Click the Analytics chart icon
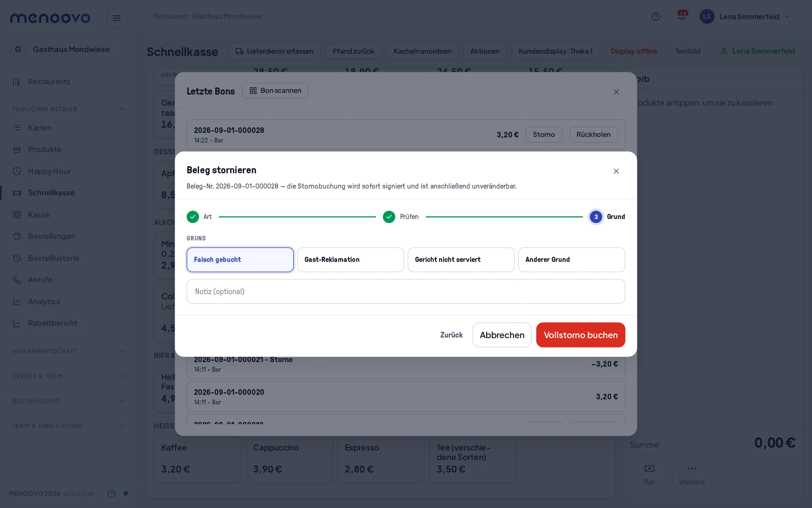This screenshot has height=508, width=812. tap(17, 301)
